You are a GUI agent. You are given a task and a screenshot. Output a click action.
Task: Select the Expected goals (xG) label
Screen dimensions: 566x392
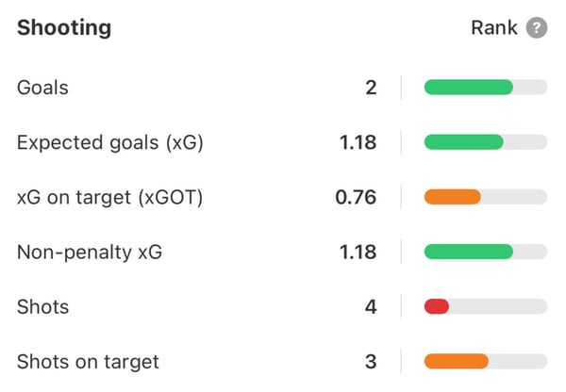coord(110,142)
